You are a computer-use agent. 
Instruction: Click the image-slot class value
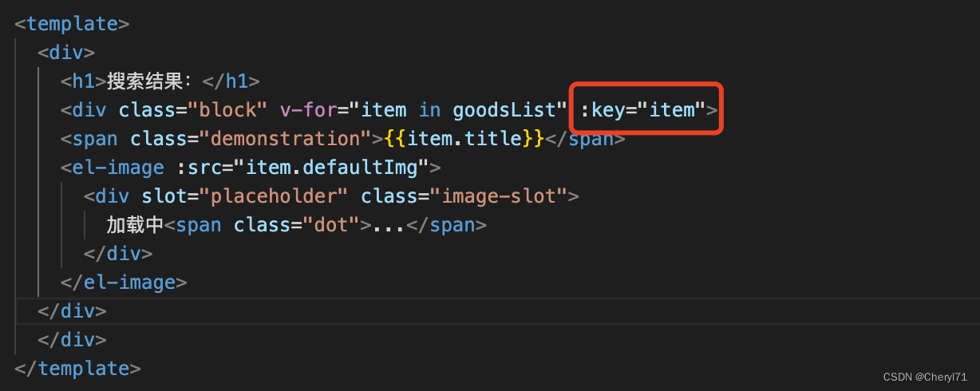500,195
